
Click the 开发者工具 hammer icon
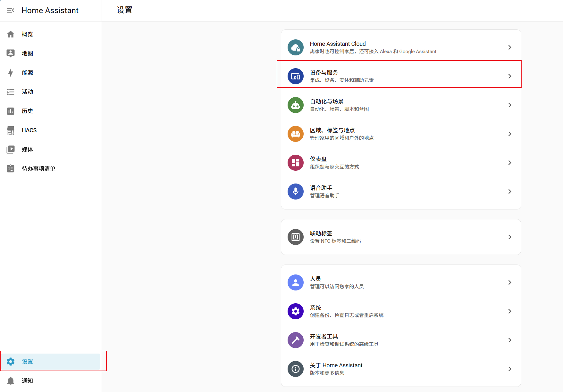(x=295, y=340)
